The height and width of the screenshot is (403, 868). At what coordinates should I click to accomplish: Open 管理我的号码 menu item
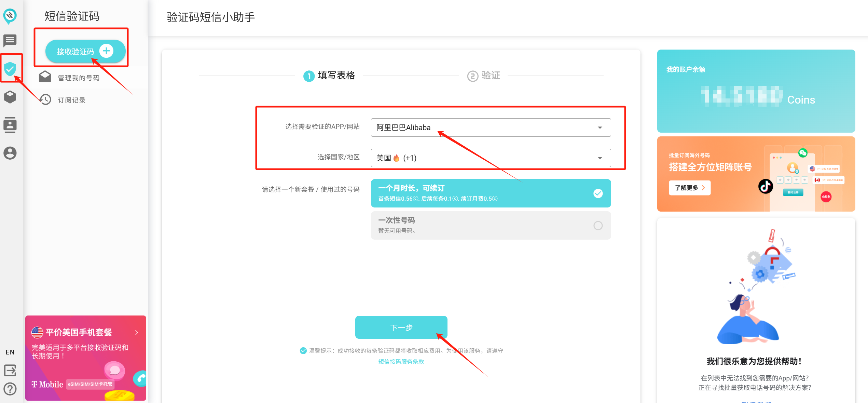coord(79,78)
